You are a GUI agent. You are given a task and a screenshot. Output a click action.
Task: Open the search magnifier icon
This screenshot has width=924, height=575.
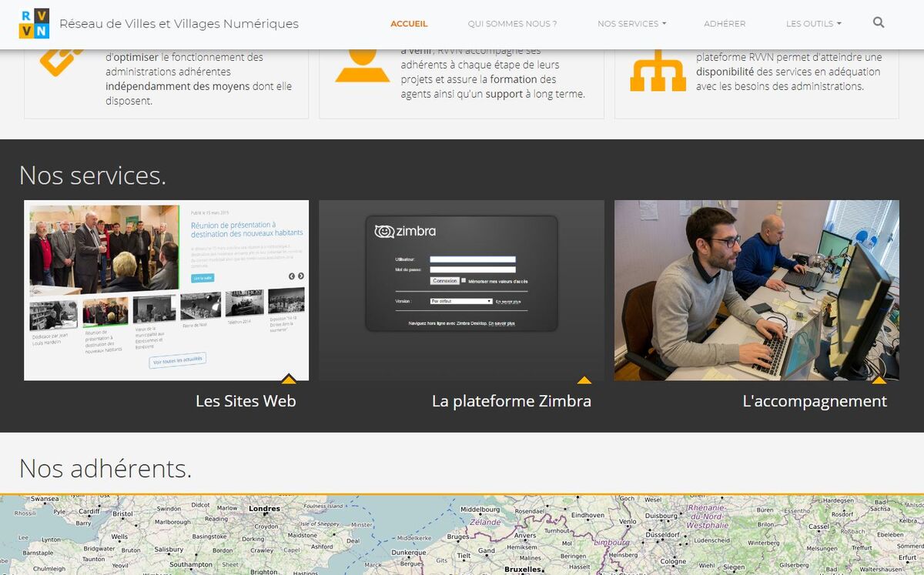(879, 23)
